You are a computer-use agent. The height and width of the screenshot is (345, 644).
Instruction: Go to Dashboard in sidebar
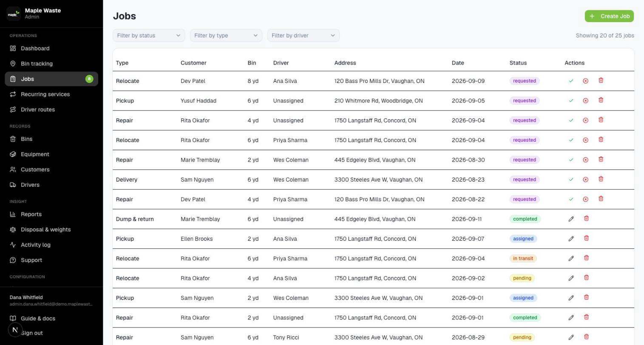click(51, 48)
